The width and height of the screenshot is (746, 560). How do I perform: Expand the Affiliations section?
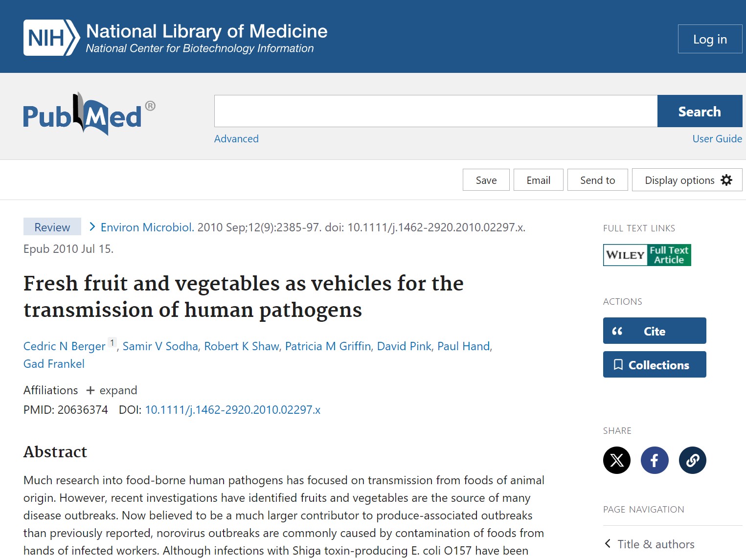(x=112, y=390)
